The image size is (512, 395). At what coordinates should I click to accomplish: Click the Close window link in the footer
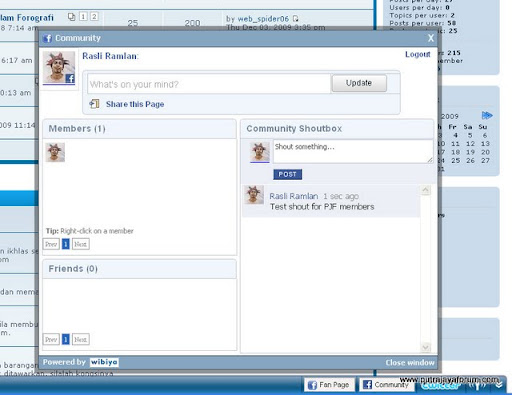[410, 363]
